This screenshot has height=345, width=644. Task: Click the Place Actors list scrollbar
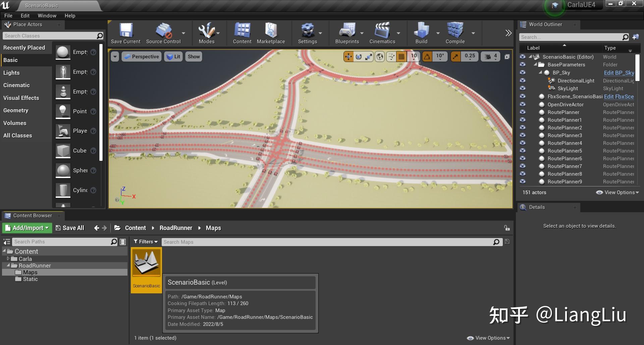click(x=101, y=102)
